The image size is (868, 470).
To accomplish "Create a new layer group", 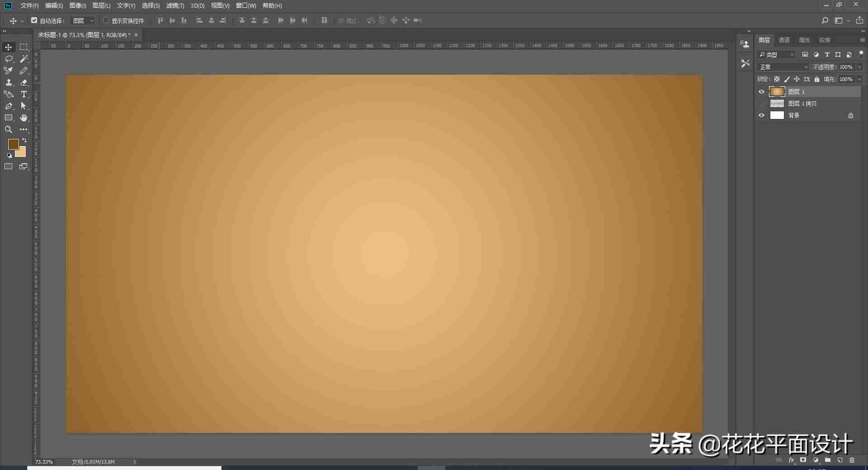I will [828, 460].
